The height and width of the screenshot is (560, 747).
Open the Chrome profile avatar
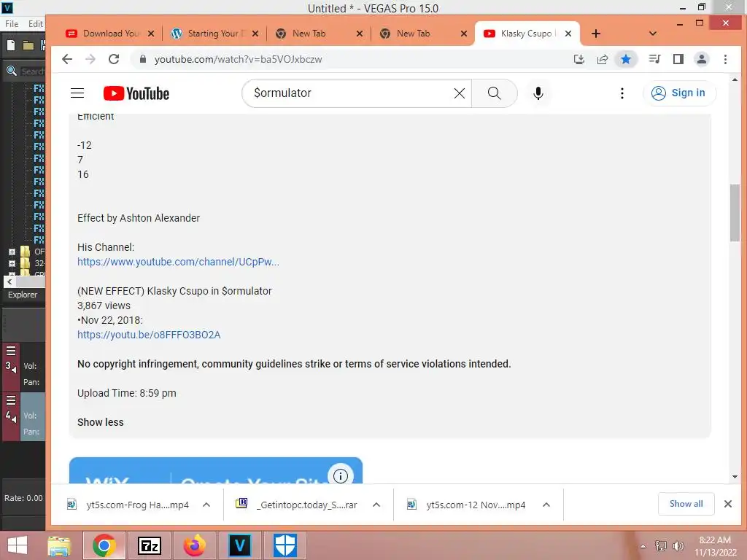pos(701,59)
